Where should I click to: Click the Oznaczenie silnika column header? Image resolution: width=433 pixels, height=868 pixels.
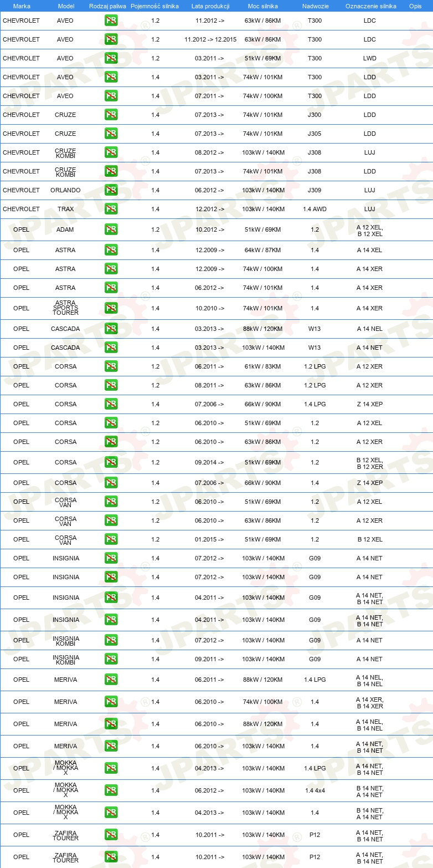(x=370, y=6)
